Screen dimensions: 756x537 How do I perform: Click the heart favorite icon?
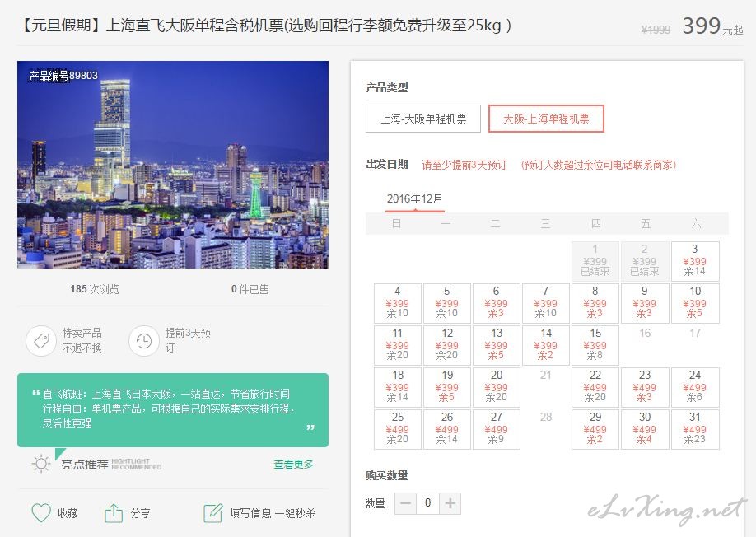tap(41, 513)
